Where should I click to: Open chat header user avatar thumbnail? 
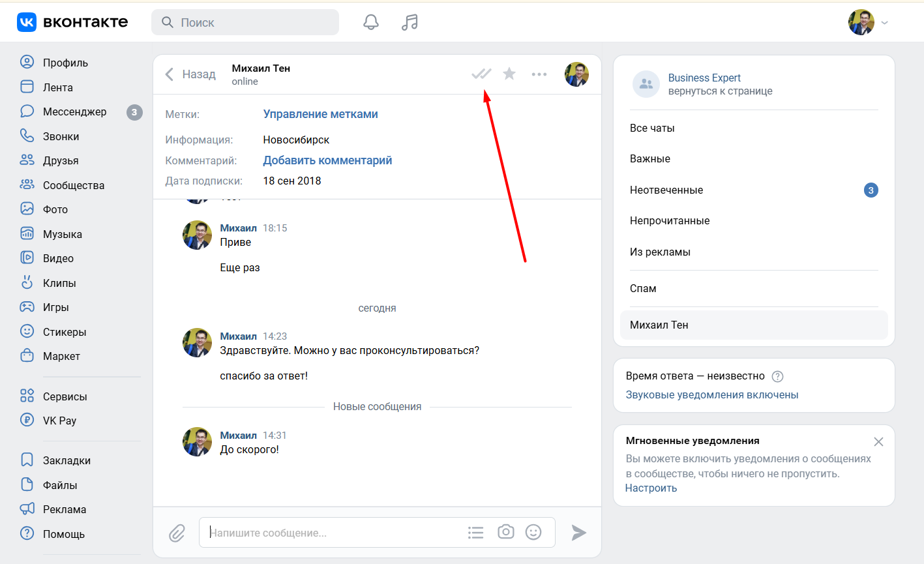(x=576, y=74)
